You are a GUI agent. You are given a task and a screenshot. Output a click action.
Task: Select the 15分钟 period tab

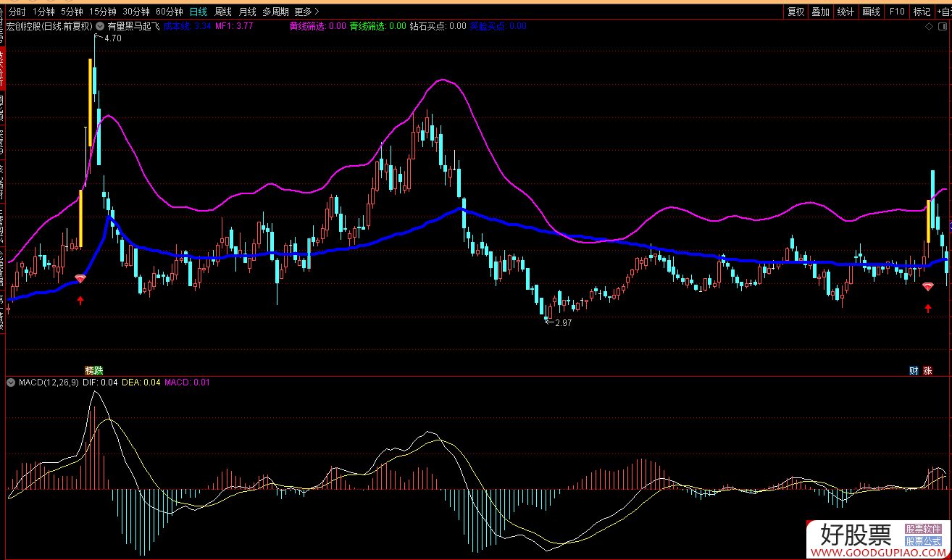tap(103, 12)
